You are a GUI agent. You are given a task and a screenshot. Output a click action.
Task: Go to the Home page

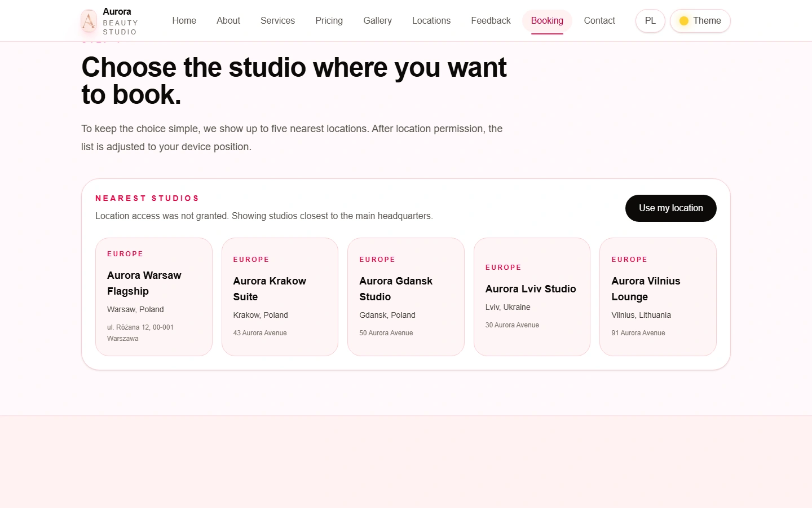[x=184, y=21]
